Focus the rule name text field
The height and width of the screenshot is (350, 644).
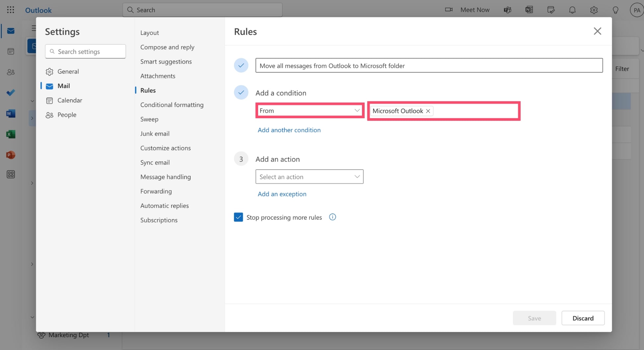[x=429, y=65]
